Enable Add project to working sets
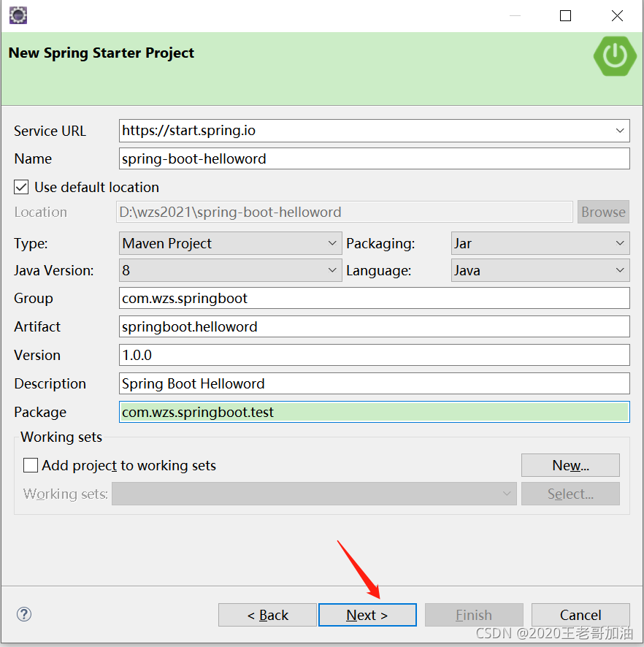Image resolution: width=644 pixels, height=647 pixels. pos(31,465)
